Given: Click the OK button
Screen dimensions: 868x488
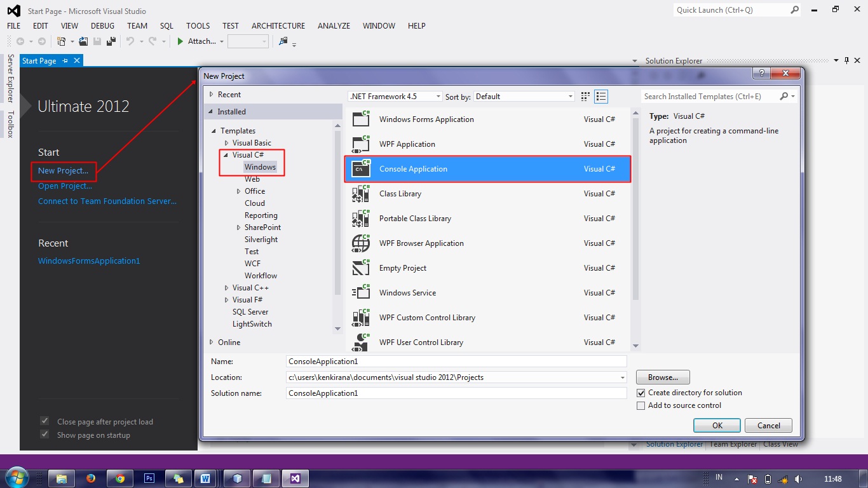Looking at the screenshot, I should click(x=717, y=426).
